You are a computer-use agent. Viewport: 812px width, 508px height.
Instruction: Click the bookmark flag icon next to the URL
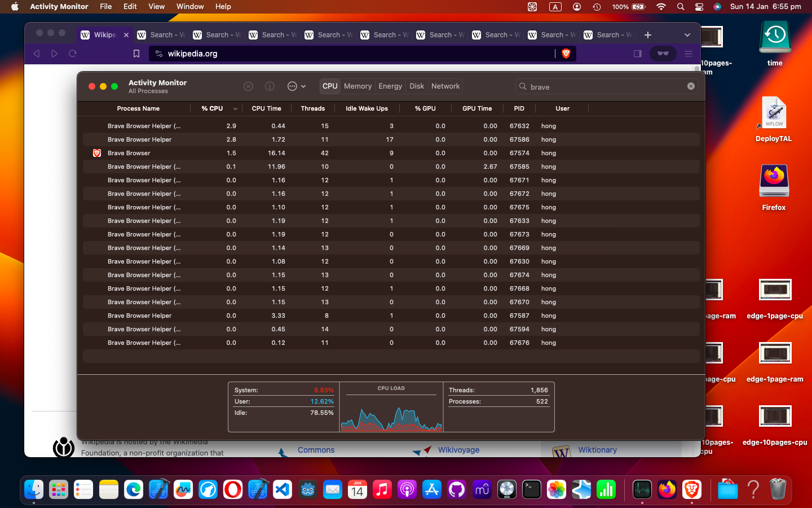click(136, 54)
